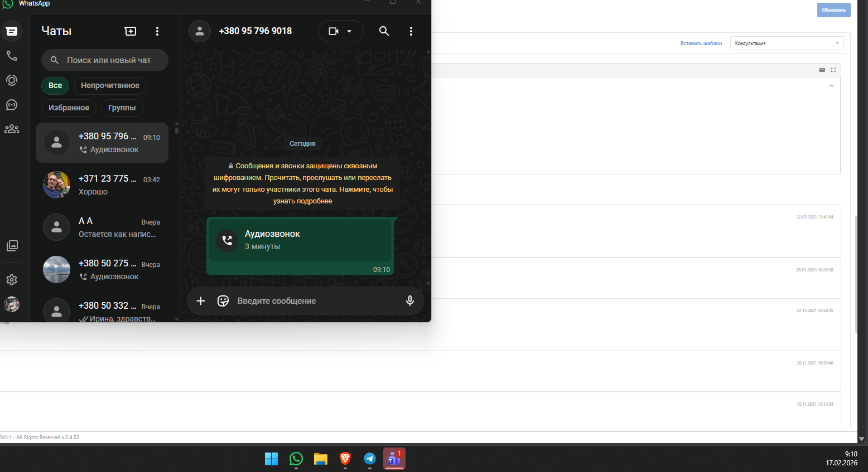868x472 pixels.
Task: Open chat with +380 50 275
Action: tap(102, 270)
